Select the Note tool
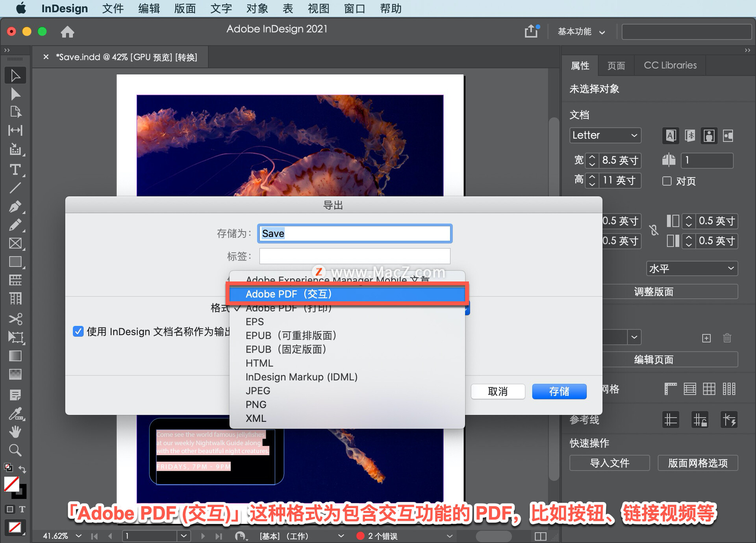The image size is (756, 543). click(x=15, y=395)
